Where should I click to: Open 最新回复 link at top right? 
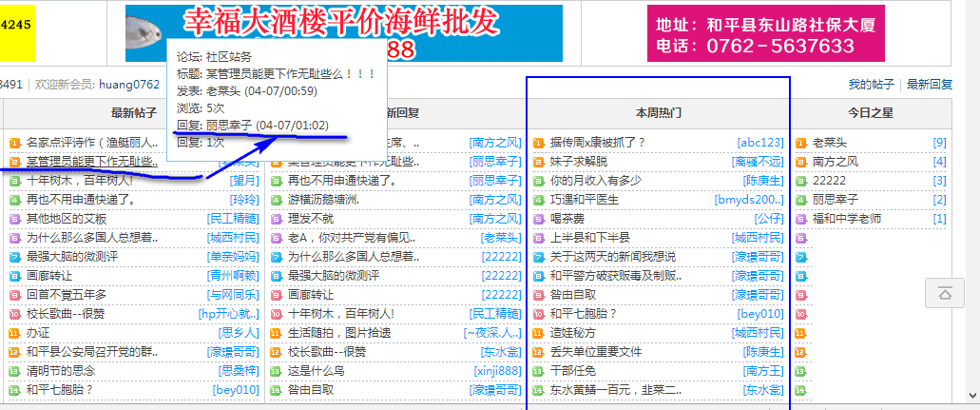[929, 85]
